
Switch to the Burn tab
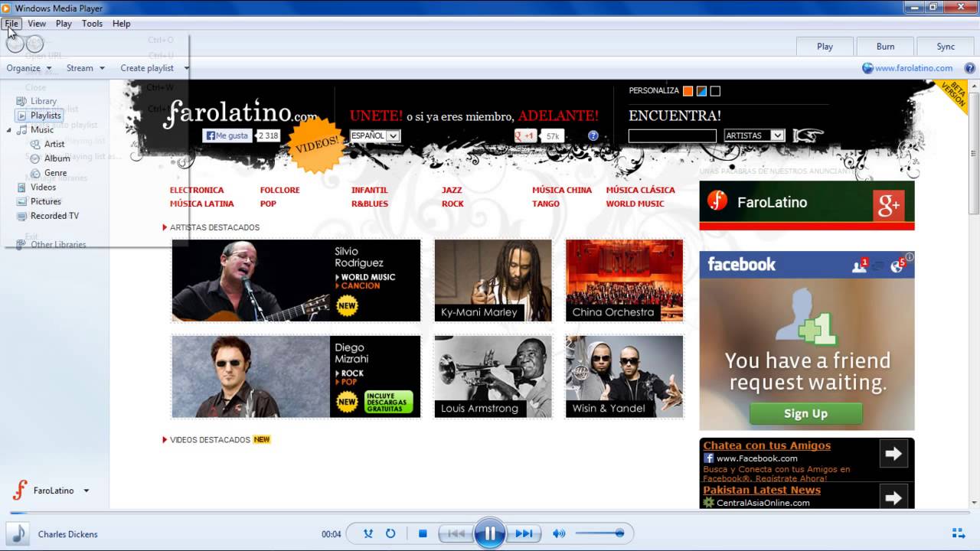tap(885, 47)
